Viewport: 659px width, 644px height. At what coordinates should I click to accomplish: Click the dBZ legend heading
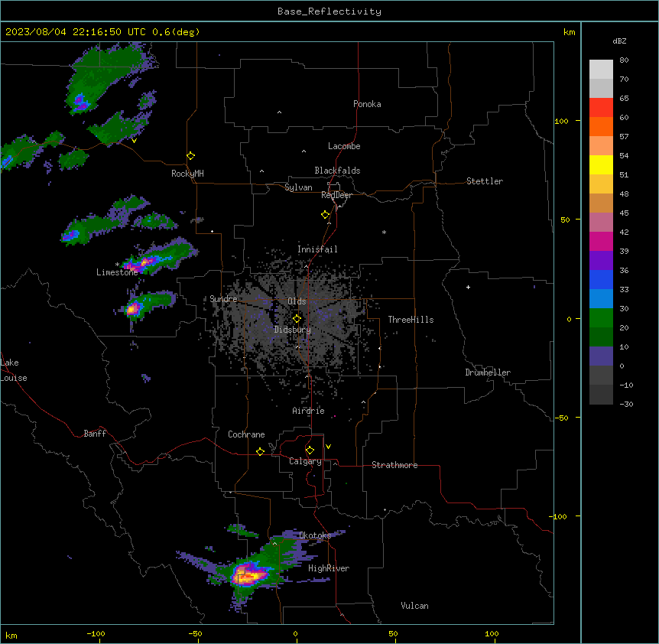tap(619, 41)
